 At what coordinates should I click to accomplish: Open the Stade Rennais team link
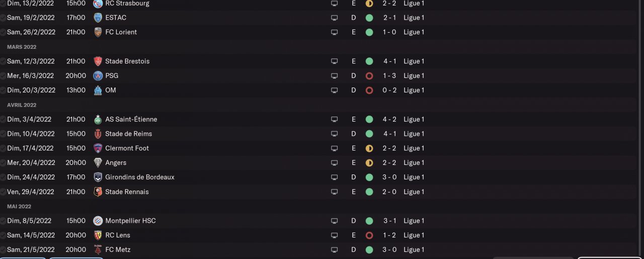pyautogui.click(x=127, y=192)
